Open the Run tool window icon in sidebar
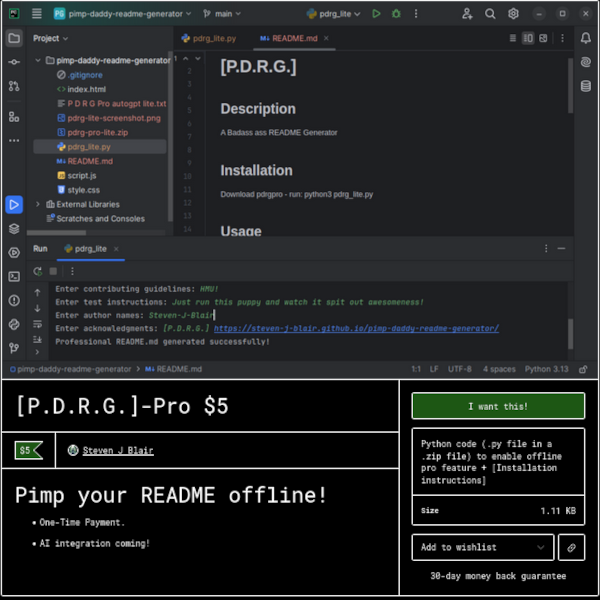The height and width of the screenshot is (600, 600). tap(14, 205)
